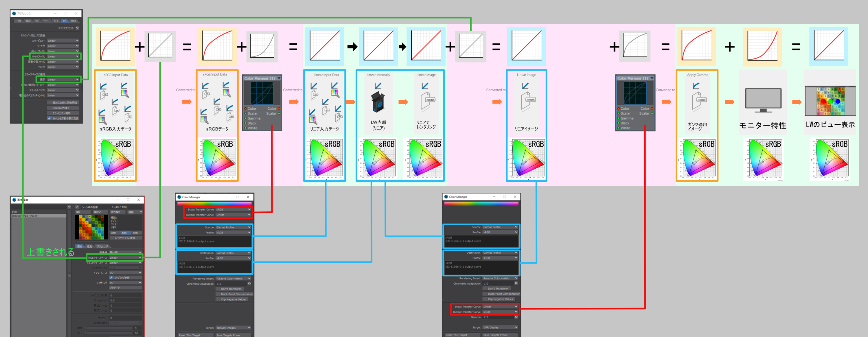Click the LightWave logo in プリファレンス title bar
Image resolution: width=868 pixels, height=337 pixels.
(x=14, y=14)
